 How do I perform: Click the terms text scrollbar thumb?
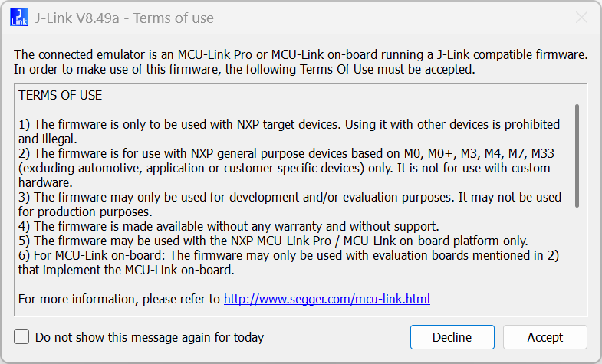[x=577, y=156]
